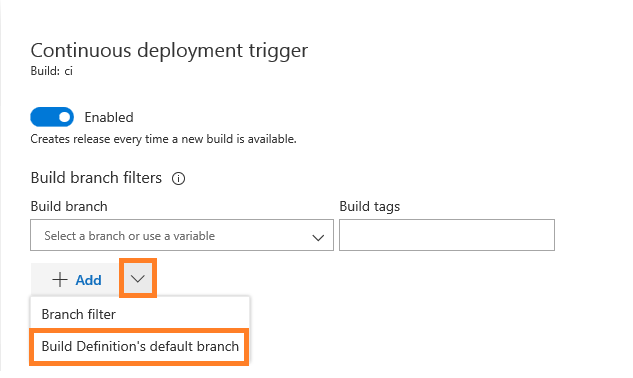Click the 'Build branch filters' heading
Image resolution: width=633 pixels, height=378 pixels.
[96, 178]
